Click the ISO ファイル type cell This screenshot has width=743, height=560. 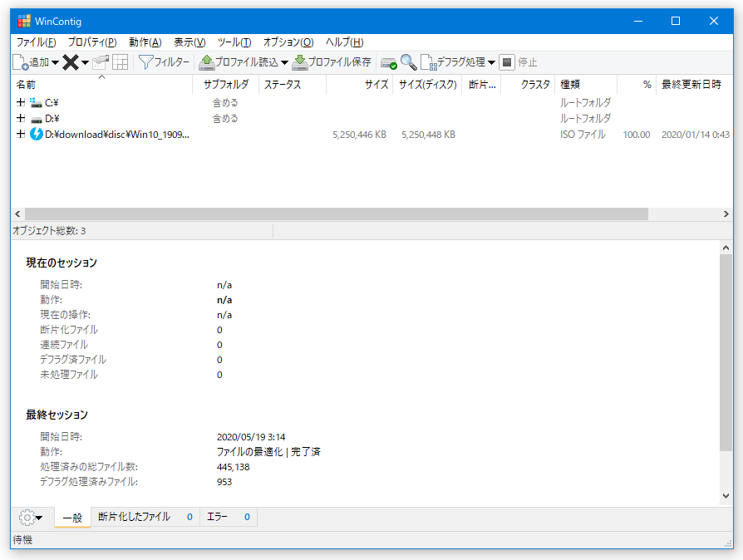pos(583,135)
